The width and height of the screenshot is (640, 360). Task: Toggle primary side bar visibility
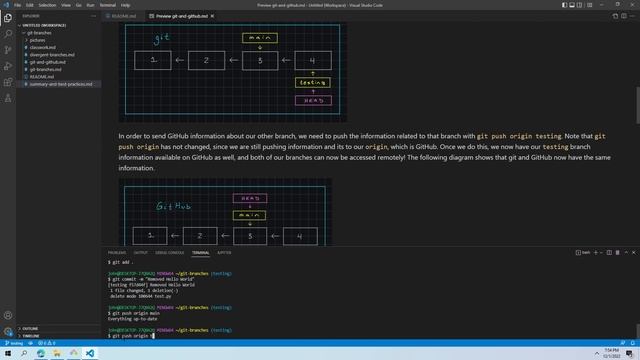tap(564, 5)
